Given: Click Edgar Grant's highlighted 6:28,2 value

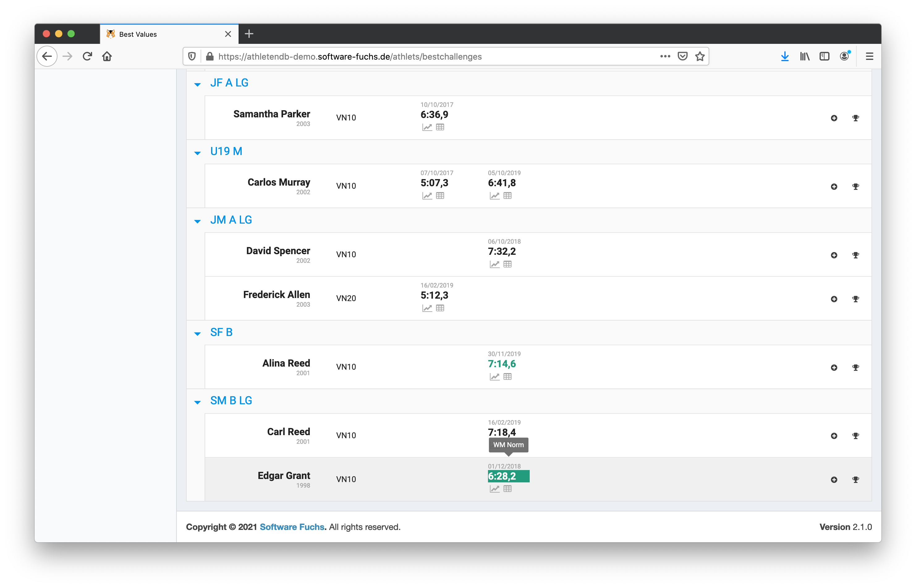Looking at the screenshot, I should point(508,476).
